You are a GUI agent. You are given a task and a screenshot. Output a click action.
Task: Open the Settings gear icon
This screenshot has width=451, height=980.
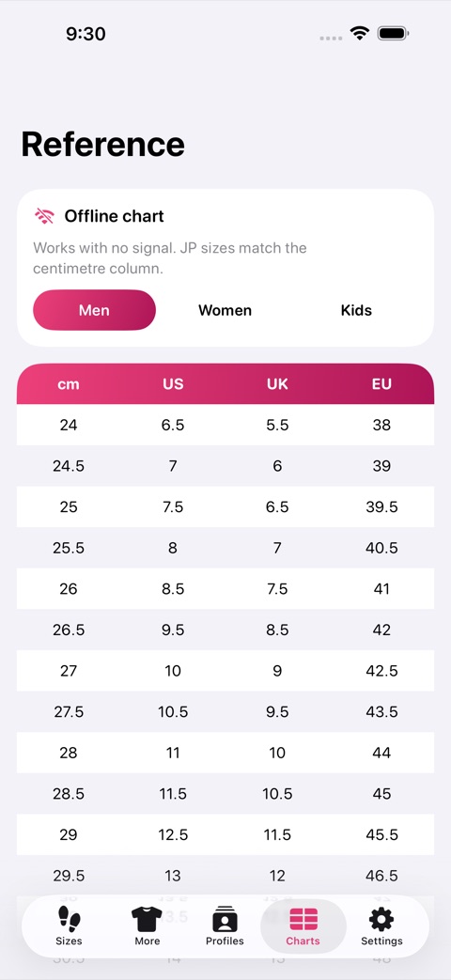click(x=381, y=919)
